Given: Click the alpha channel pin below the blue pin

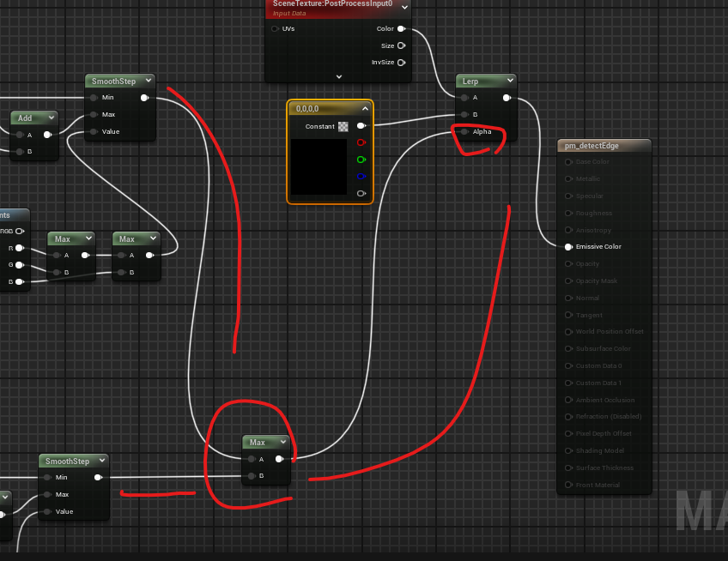Looking at the screenshot, I should coord(361,194).
